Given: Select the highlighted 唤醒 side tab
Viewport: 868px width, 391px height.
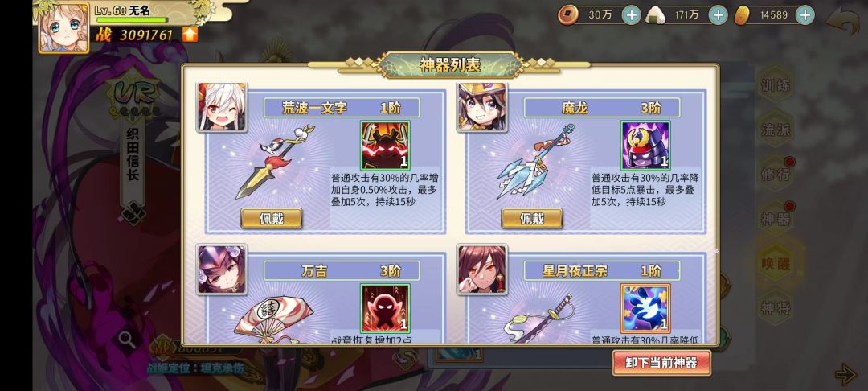Looking at the screenshot, I should pos(776,263).
